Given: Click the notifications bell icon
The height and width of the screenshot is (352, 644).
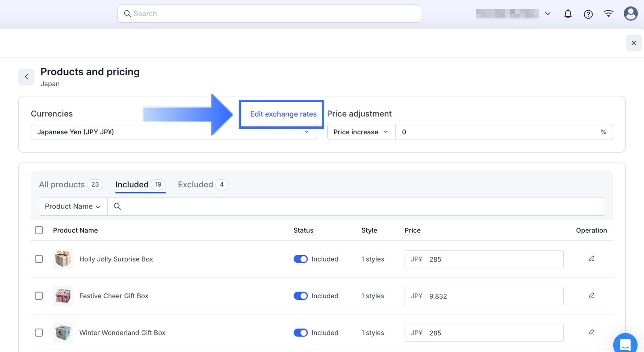Looking at the screenshot, I should pos(567,14).
